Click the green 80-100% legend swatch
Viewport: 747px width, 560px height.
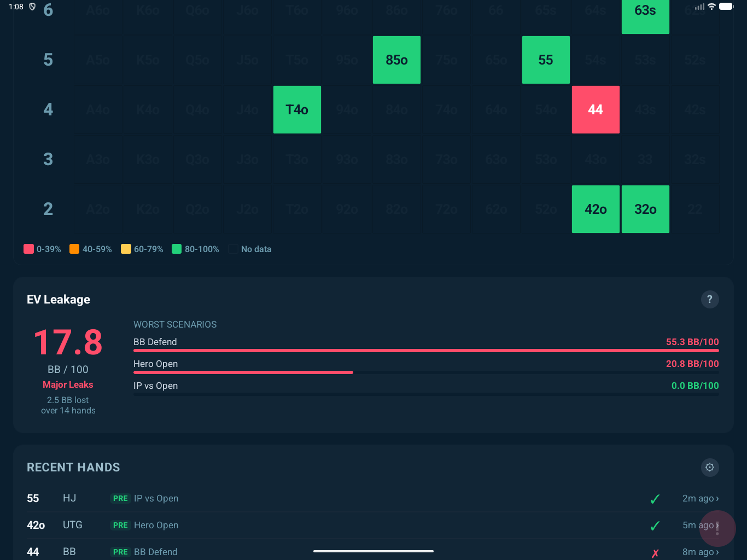coord(177,249)
